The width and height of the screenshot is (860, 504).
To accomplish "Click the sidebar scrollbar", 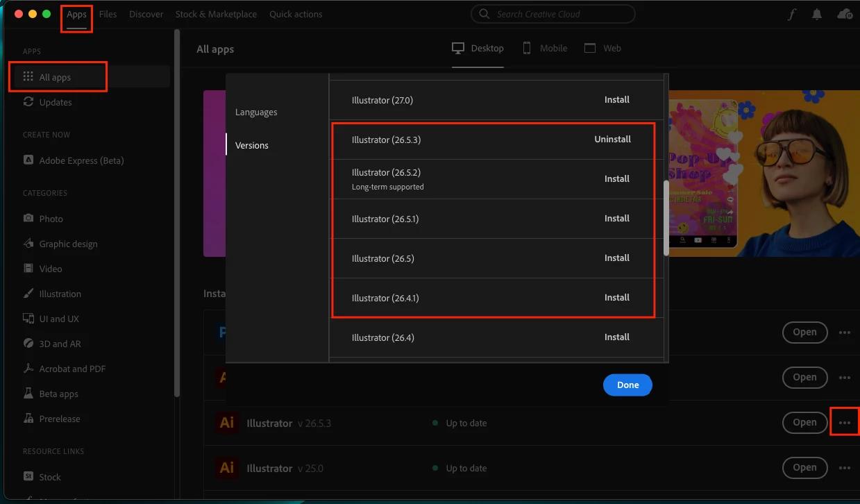I will [178, 212].
